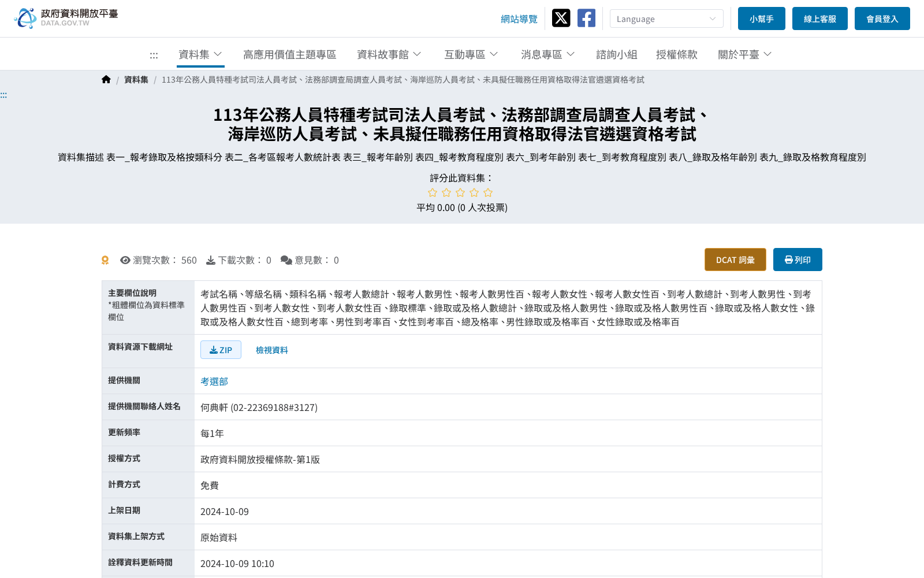Click the 原始資料 value
This screenshot has height=578, width=924.
pos(219,538)
